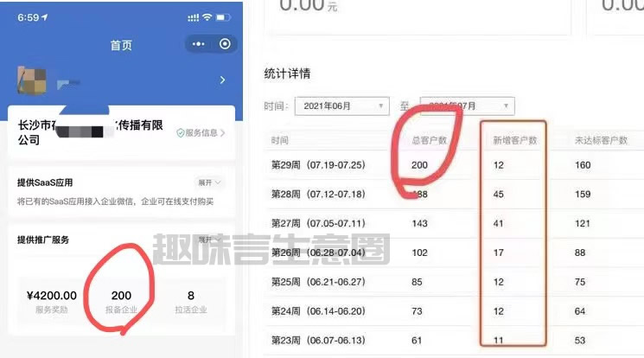Screen dimensions: 644x358
Task: Close mini program with the circle target icon
Action: click(x=225, y=44)
